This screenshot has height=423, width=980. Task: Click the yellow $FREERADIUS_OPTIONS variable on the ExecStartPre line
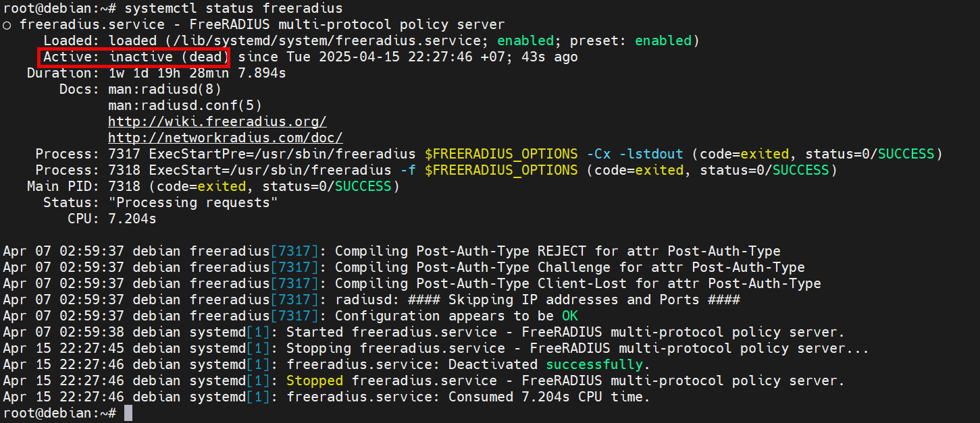pyautogui.click(x=501, y=154)
